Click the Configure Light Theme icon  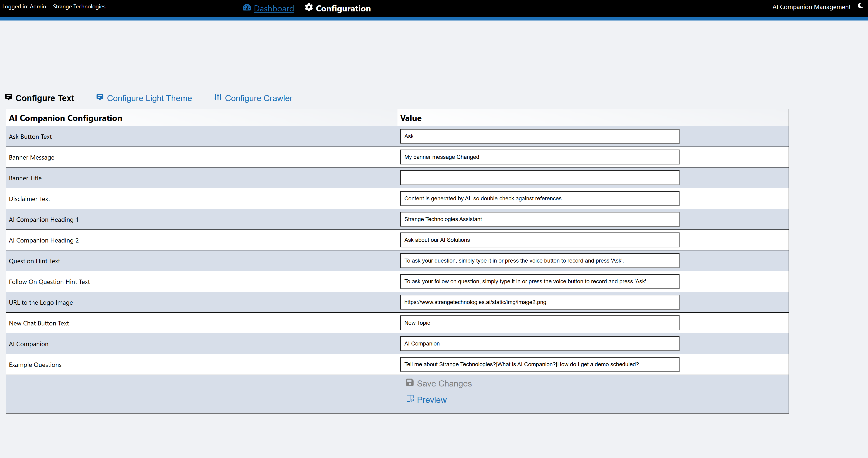tap(100, 97)
